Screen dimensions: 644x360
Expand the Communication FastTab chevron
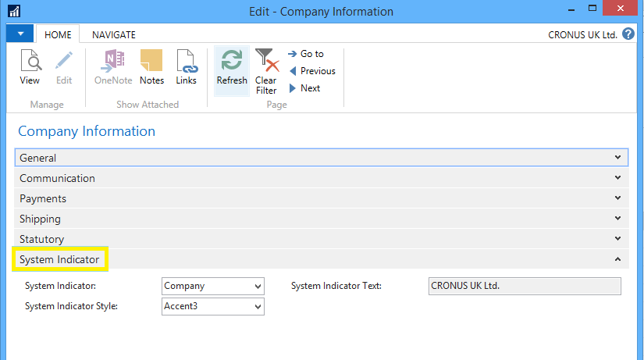(617, 177)
